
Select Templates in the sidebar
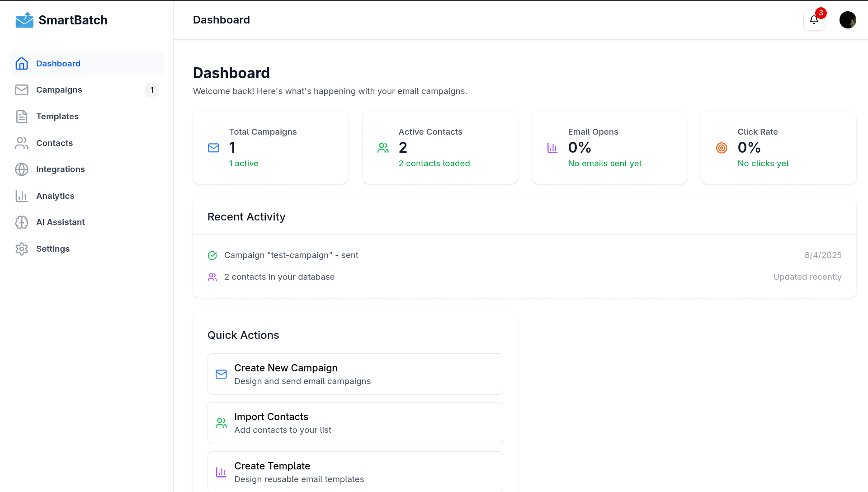[57, 117]
